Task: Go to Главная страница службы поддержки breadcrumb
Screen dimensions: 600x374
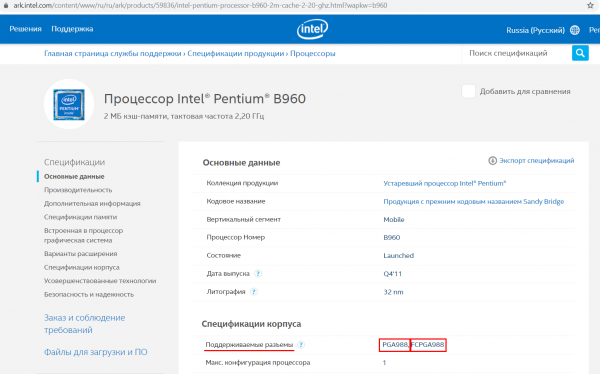Action: pos(112,54)
